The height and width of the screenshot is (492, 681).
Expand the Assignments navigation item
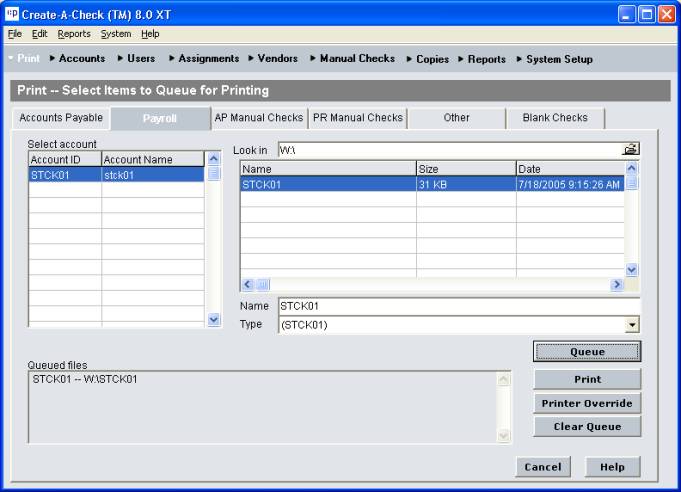click(x=204, y=58)
